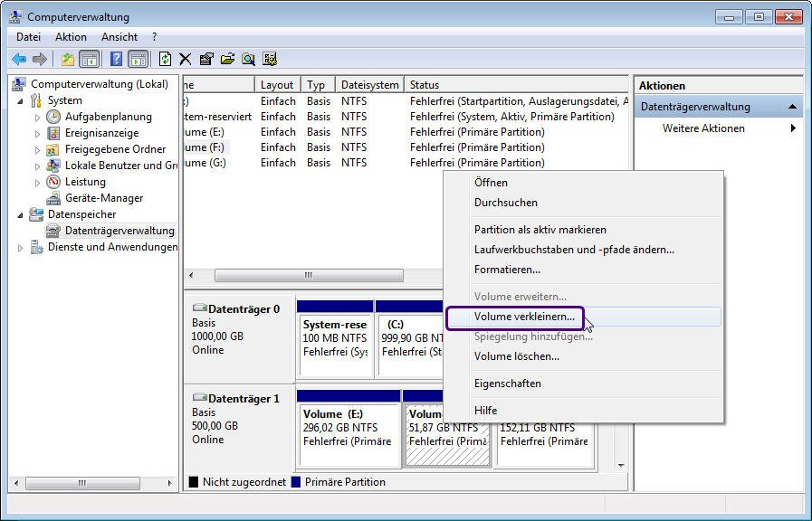
Task: Click the Up one level folder icon
Action: (67, 59)
